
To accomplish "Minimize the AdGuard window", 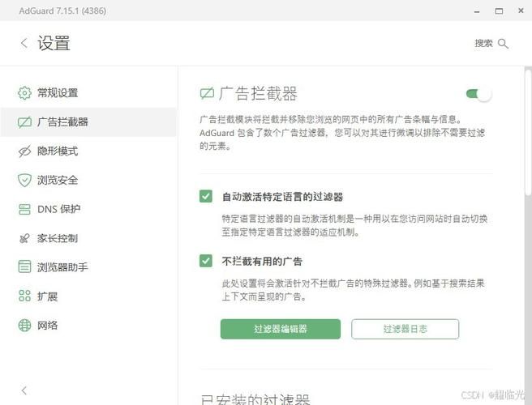I will pos(477,11).
